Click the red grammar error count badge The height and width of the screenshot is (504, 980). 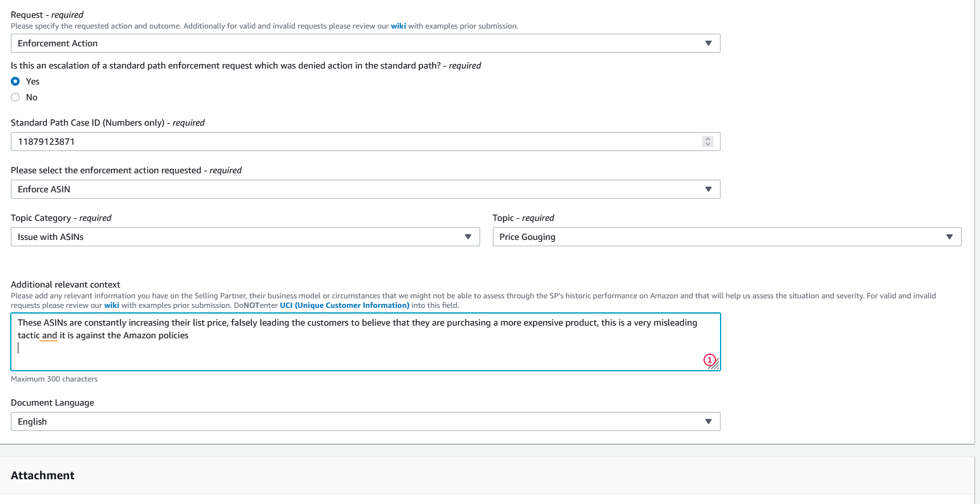(x=709, y=360)
